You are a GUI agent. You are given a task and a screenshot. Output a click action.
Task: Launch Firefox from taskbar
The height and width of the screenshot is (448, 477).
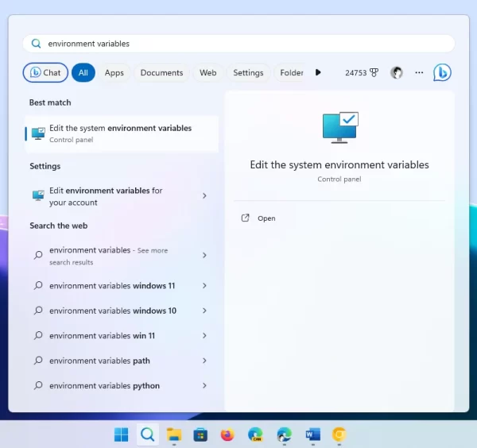coord(227,434)
